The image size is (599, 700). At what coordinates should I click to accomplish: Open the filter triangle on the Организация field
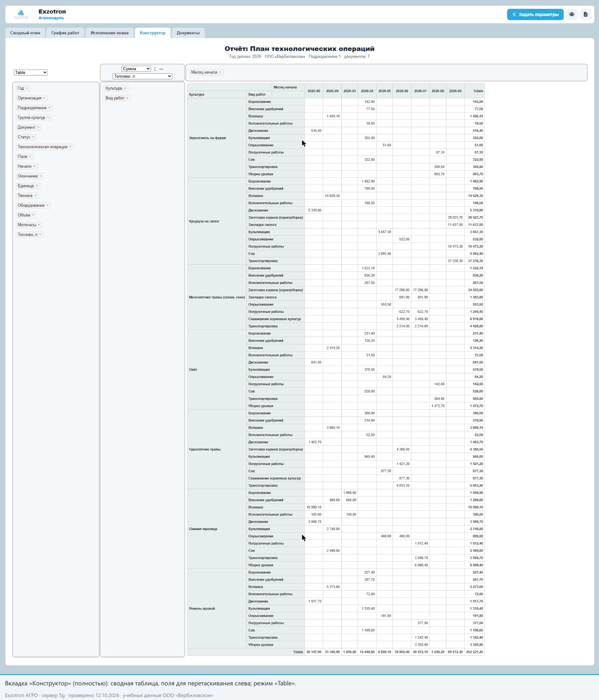tap(44, 98)
